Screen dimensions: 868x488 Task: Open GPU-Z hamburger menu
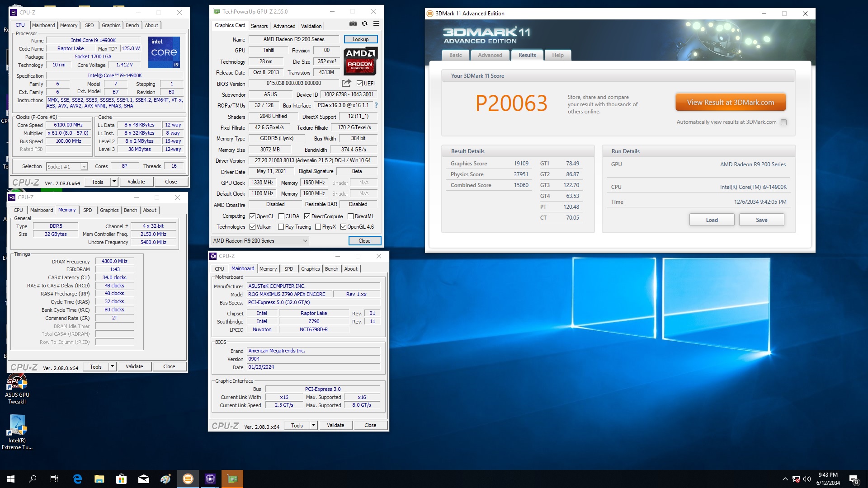coord(376,24)
